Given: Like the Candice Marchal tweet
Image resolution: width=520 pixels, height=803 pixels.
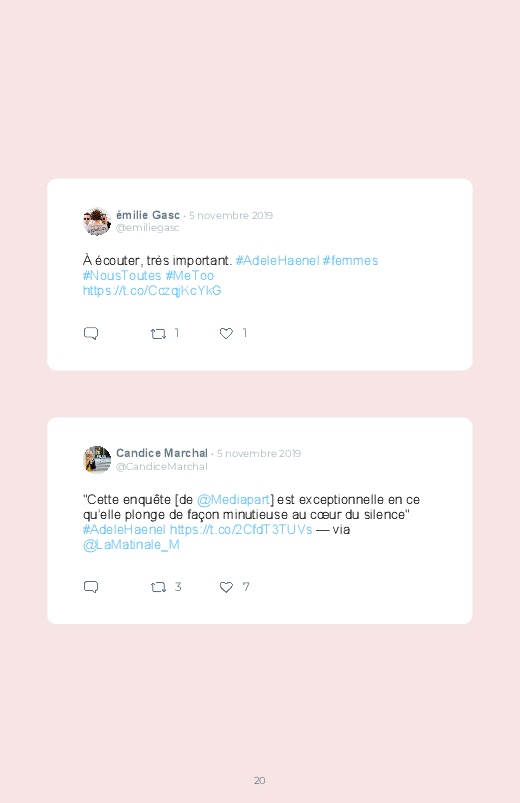Looking at the screenshot, I should [x=226, y=587].
